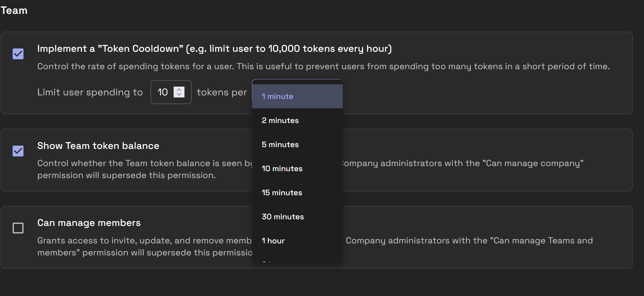Viewport: 644px width, 296px height.
Task: Click the Team section heading
Action: tap(14, 11)
